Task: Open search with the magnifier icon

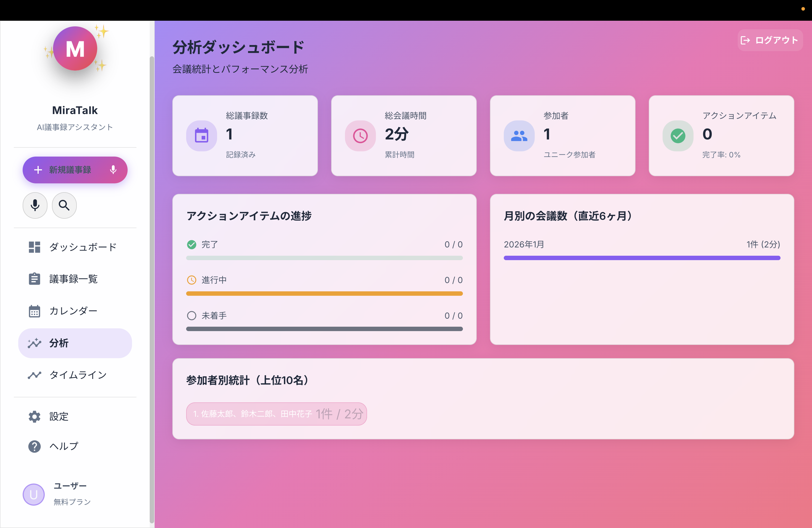Action: [64, 205]
